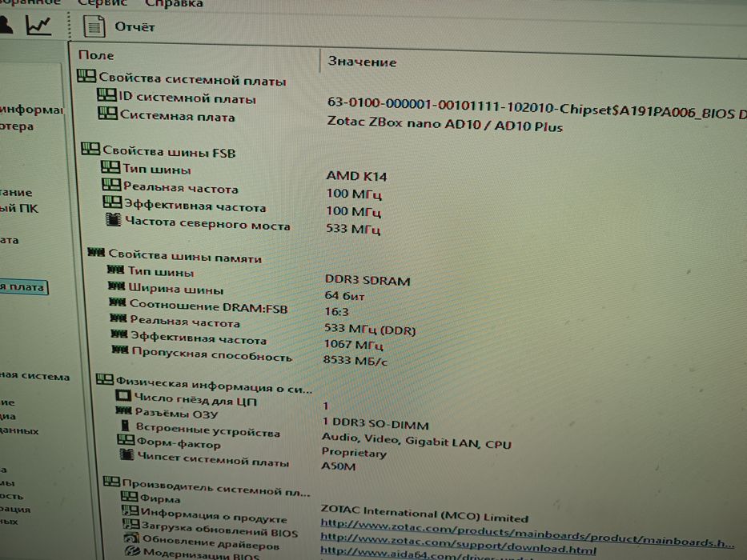This screenshot has height=560, width=747.
Task: Select the AMD K14 bus type value
Action: pyautogui.click(x=356, y=176)
